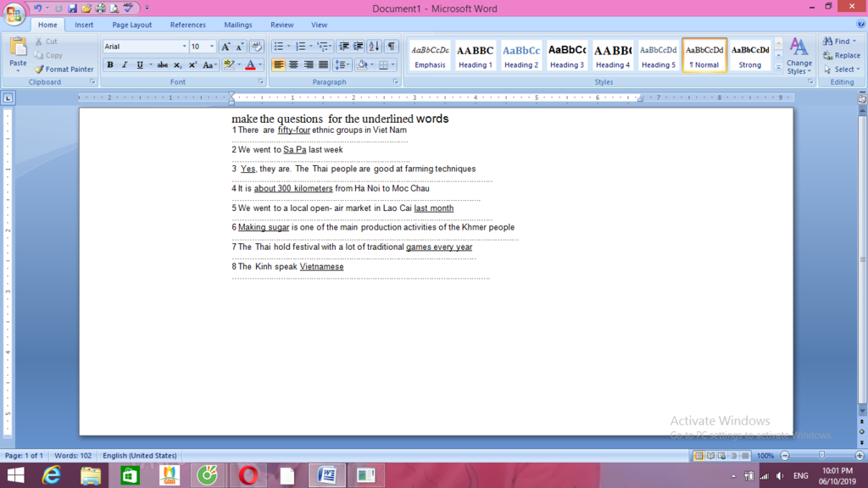The image size is (868, 488).
Task: Click the Quick Print icon
Action: [101, 8]
